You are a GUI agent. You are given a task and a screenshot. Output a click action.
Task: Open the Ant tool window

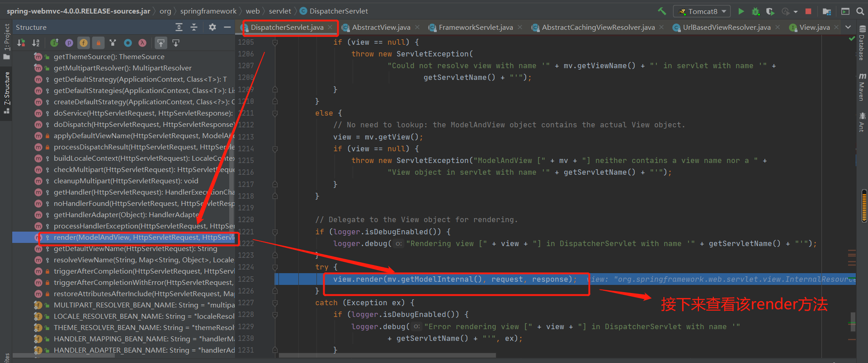tap(862, 122)
